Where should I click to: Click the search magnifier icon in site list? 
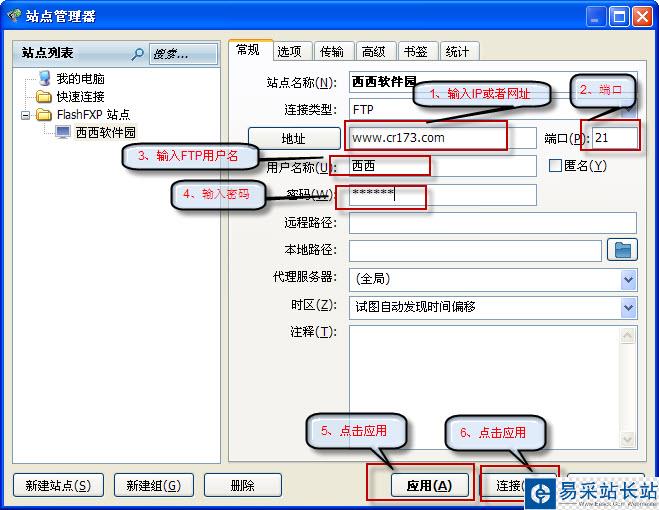coord(137,54)
